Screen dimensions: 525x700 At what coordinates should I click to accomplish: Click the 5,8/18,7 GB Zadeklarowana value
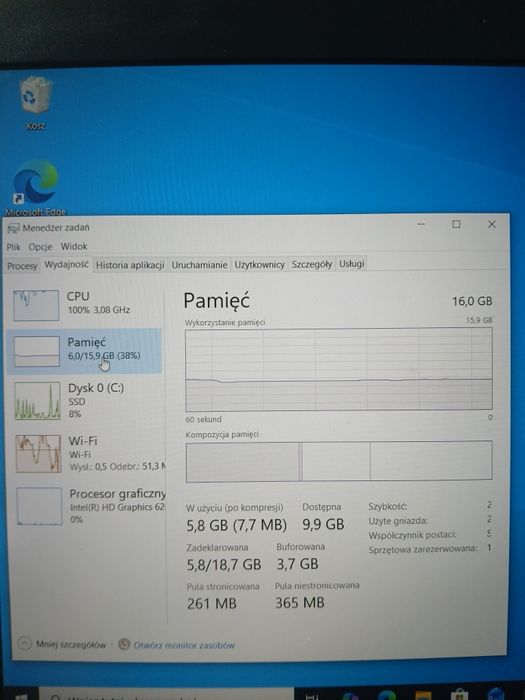[224, 565]
